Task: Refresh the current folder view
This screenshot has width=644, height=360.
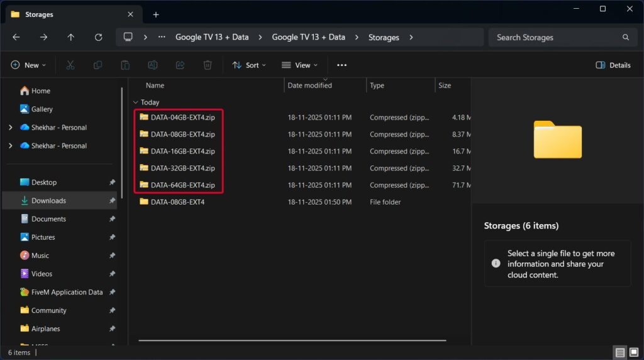Action: [98, 37]
